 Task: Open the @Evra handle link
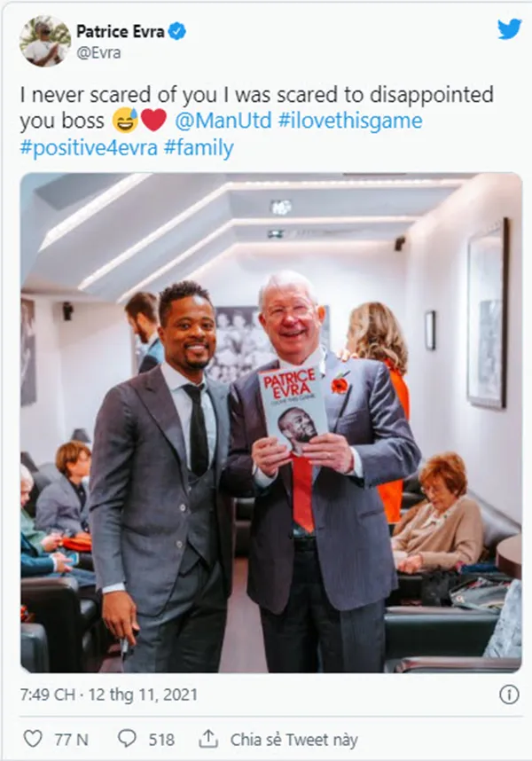pyautogui.click(x=98, y=52)
